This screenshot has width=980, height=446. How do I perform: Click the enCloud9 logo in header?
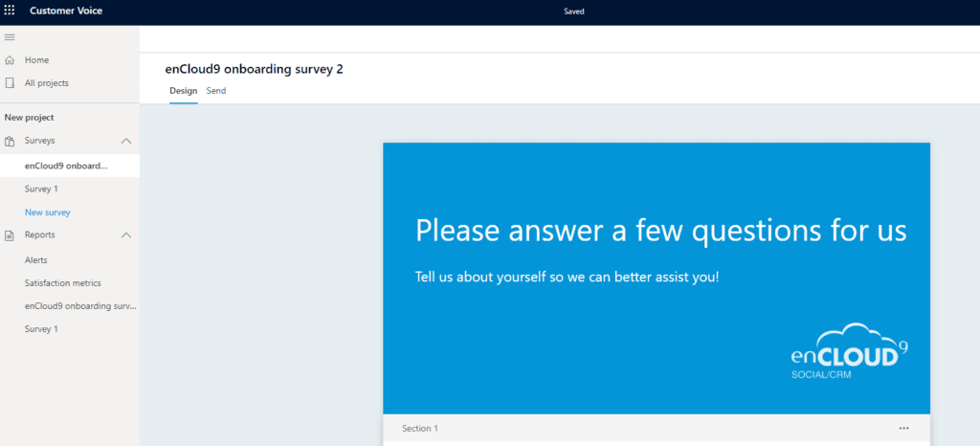(x=850, y=351)
